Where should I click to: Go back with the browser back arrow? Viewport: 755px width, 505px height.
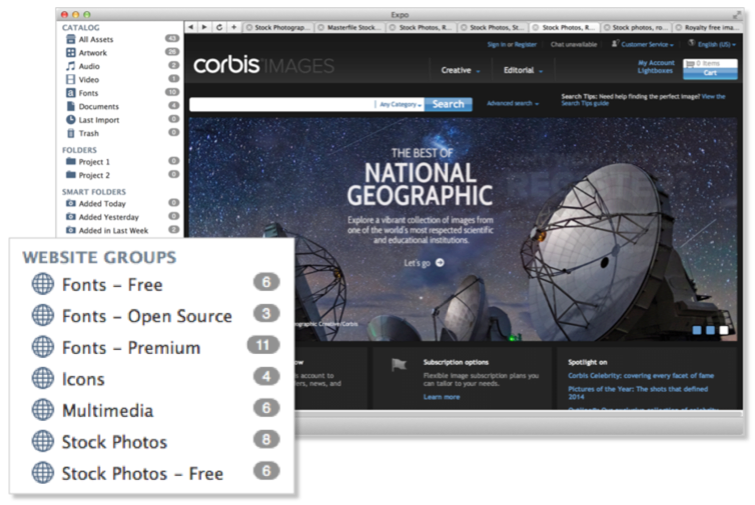point(191,27)
